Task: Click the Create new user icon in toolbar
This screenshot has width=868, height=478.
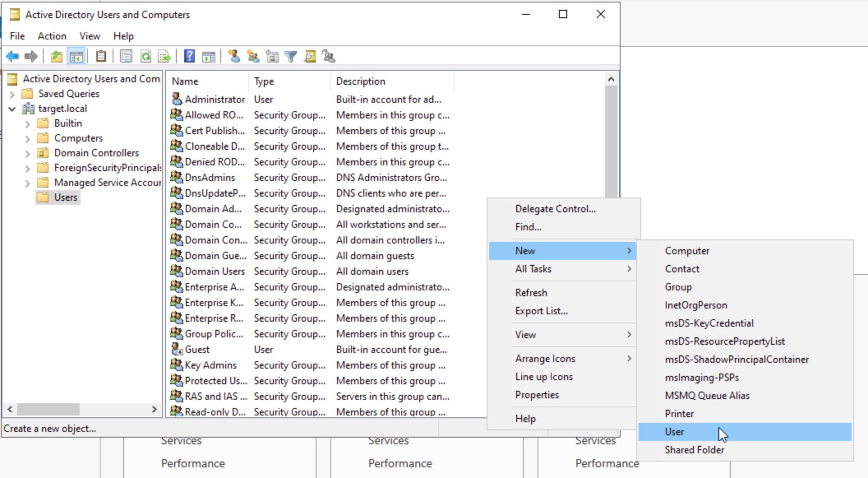Action: [234, 56]
